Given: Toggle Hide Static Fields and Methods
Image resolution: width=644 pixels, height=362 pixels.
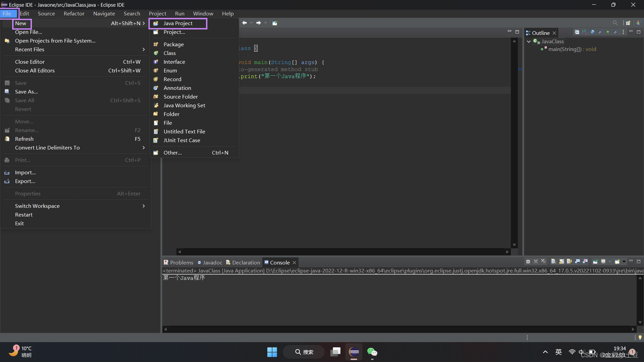Looking at the screenshot, I should 600,32.
